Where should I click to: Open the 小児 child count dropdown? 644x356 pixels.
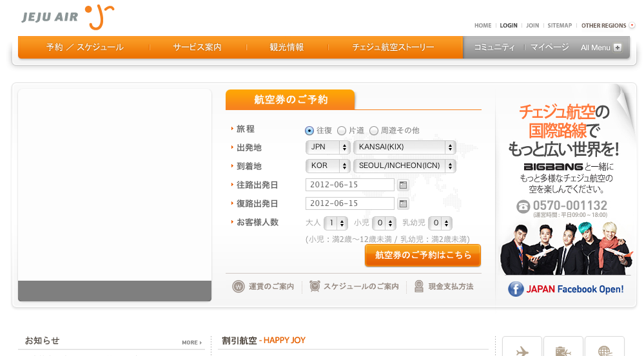[384, 223]
